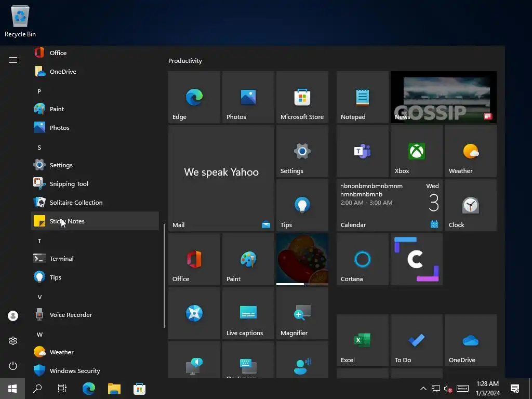
Task: Launch the Magnifier tile
Action: (x=302, y=313)
